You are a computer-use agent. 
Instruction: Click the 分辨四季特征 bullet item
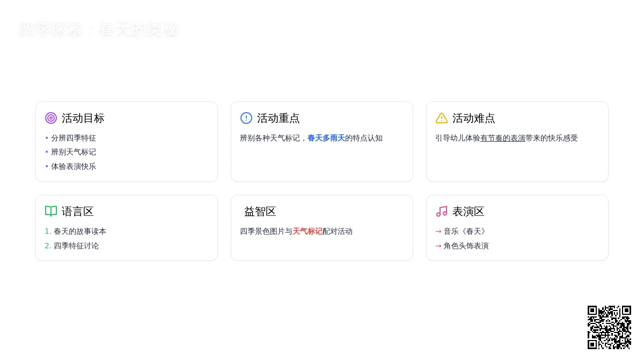[x=74, y=138]
